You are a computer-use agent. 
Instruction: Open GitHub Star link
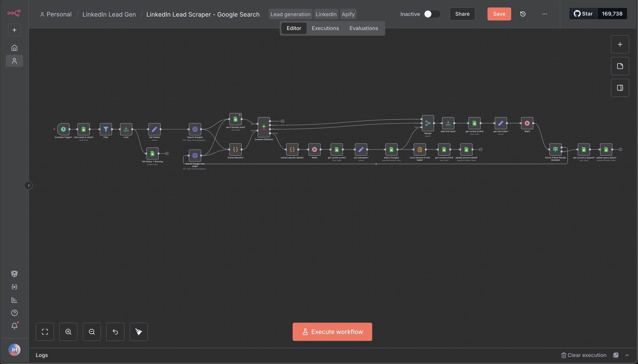point(583,14)
